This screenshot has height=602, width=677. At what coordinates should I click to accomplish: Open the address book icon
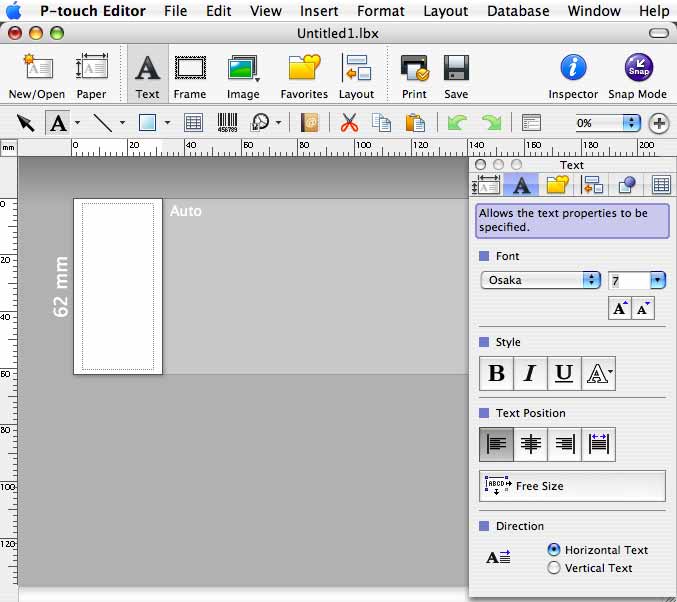(310, 123)
